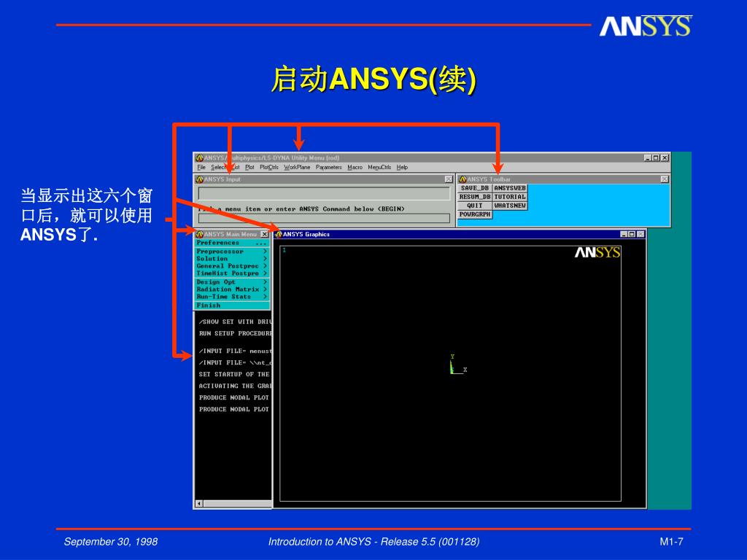
Task: Click the 'ACTIVATING THE GRA' output line
Action: point(236,386)
